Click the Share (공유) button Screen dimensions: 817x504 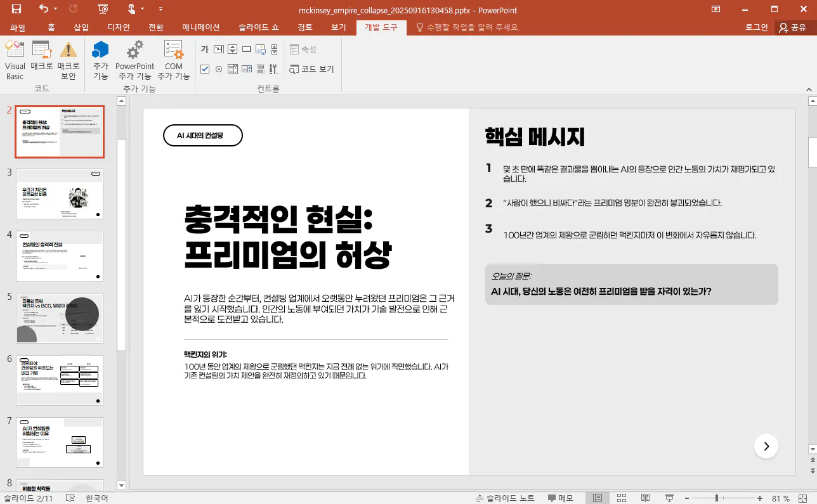[793, 27]
